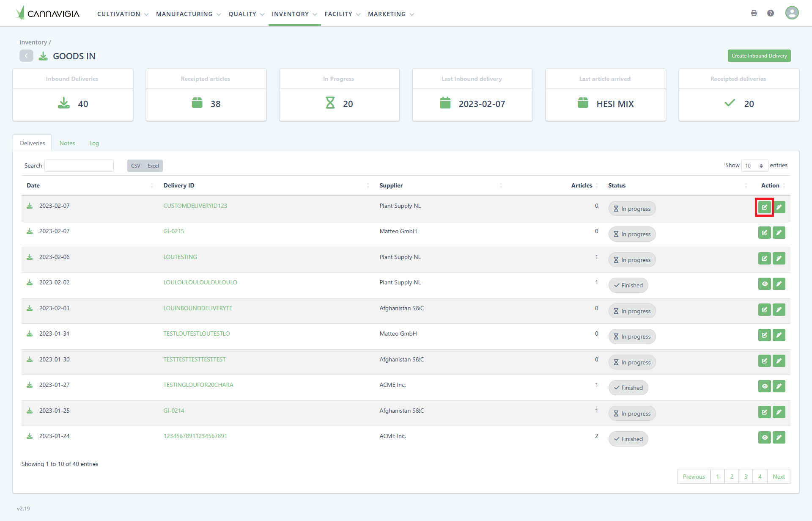Click the back arrow beside Goods In

tap(26, 56)
